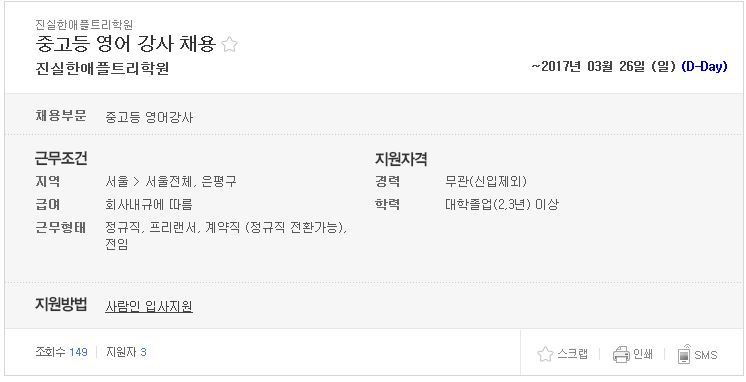746x382 pixels.
Task: Click the D-Day deadline label
Action: [704, 67]
